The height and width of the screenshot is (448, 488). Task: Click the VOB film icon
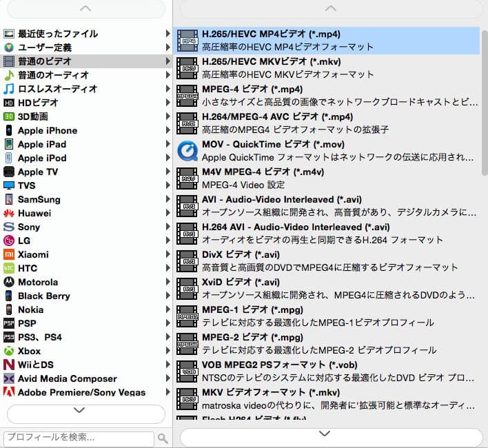pos(187,371)
